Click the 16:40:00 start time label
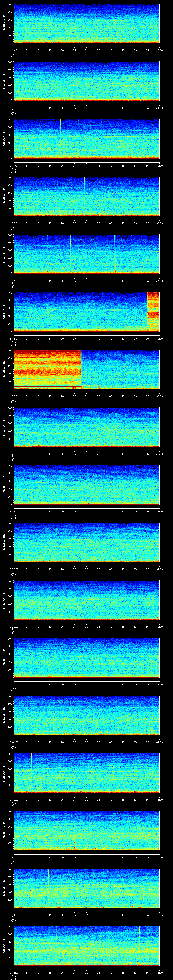This screenshot has height=980, width=173. (14, 684)
